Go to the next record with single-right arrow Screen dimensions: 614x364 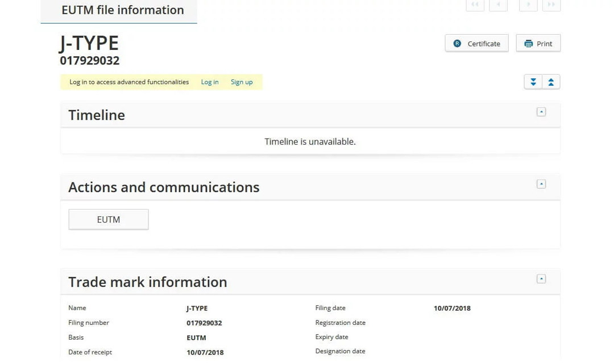click(528, 5)
